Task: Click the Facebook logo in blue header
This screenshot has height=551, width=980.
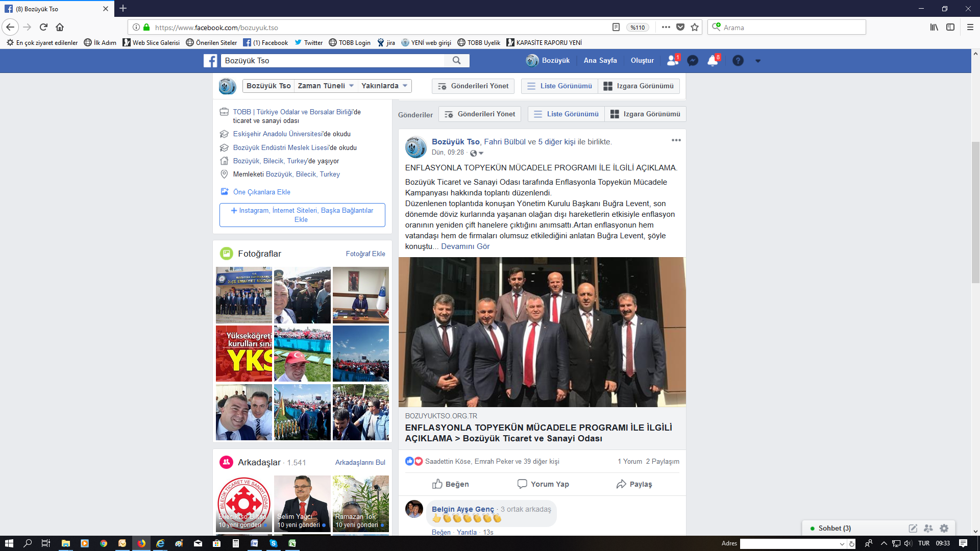Action: click(x=210, y=61)
